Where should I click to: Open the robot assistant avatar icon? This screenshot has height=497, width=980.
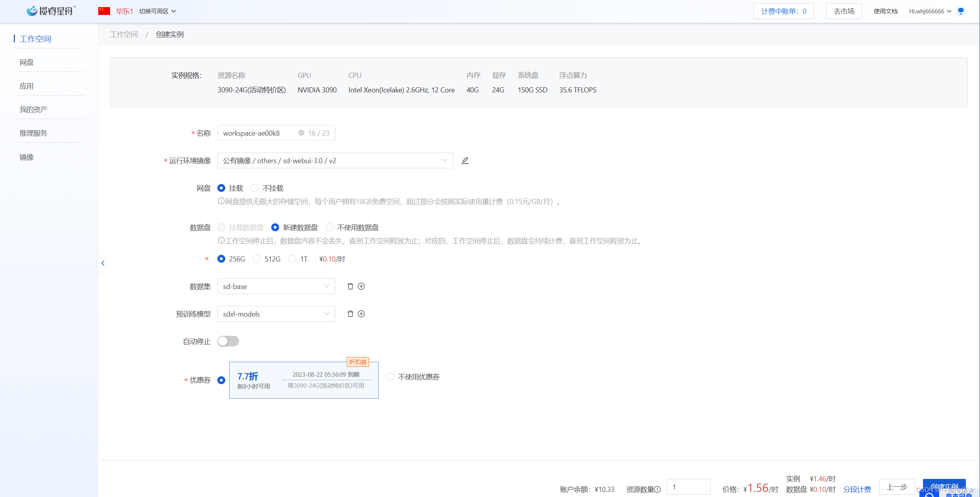point(961,11)
